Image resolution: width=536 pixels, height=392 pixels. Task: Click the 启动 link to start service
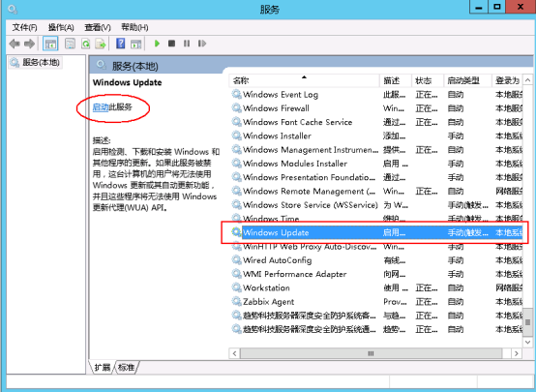pyautogui.click(x=101, y=107)
